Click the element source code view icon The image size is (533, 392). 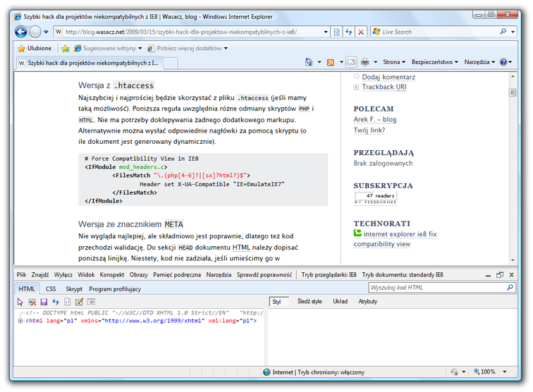67,302
